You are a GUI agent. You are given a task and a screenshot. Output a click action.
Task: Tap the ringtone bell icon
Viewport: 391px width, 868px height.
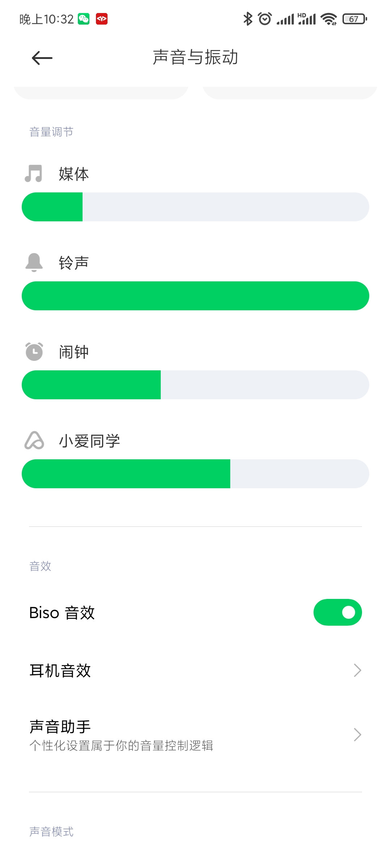(x=34, y=262)
